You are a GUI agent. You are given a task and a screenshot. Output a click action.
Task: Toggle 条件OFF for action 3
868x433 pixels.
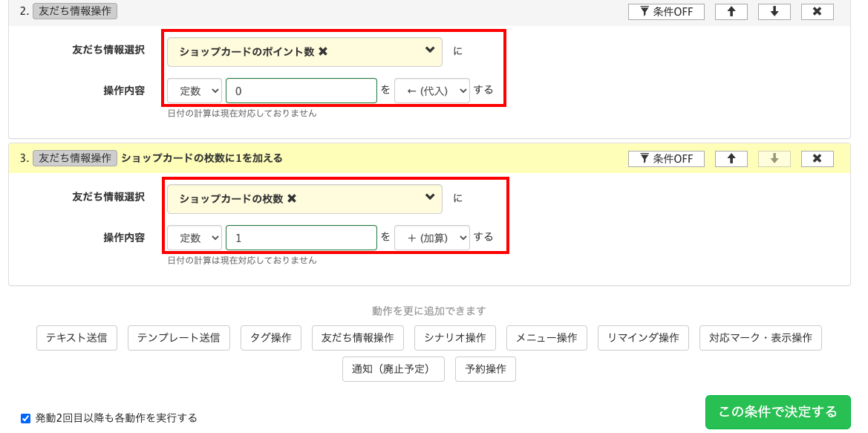(666, 158)
